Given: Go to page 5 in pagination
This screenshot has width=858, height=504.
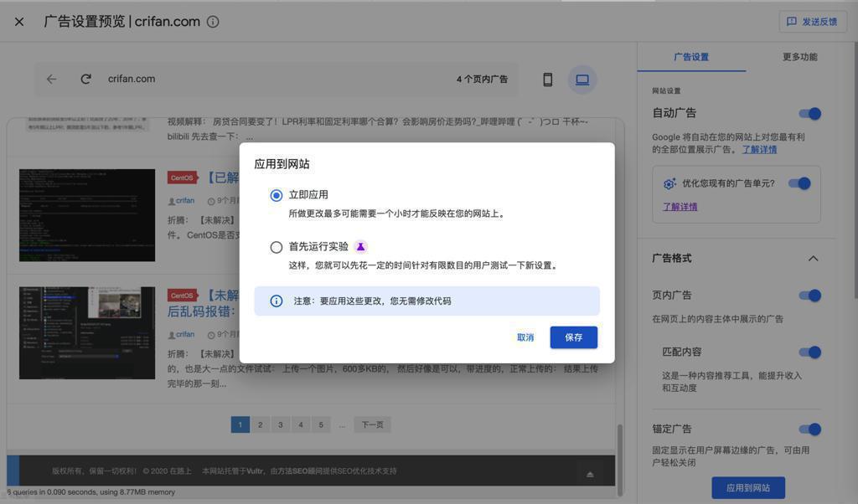Looking at the screenshot, I should 321,424.
